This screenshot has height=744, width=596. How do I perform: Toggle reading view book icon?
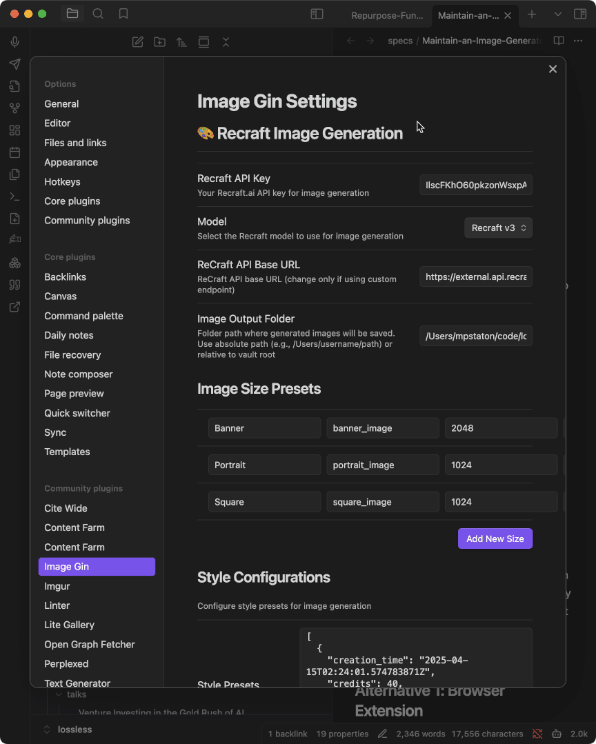[x=559, y=41]
